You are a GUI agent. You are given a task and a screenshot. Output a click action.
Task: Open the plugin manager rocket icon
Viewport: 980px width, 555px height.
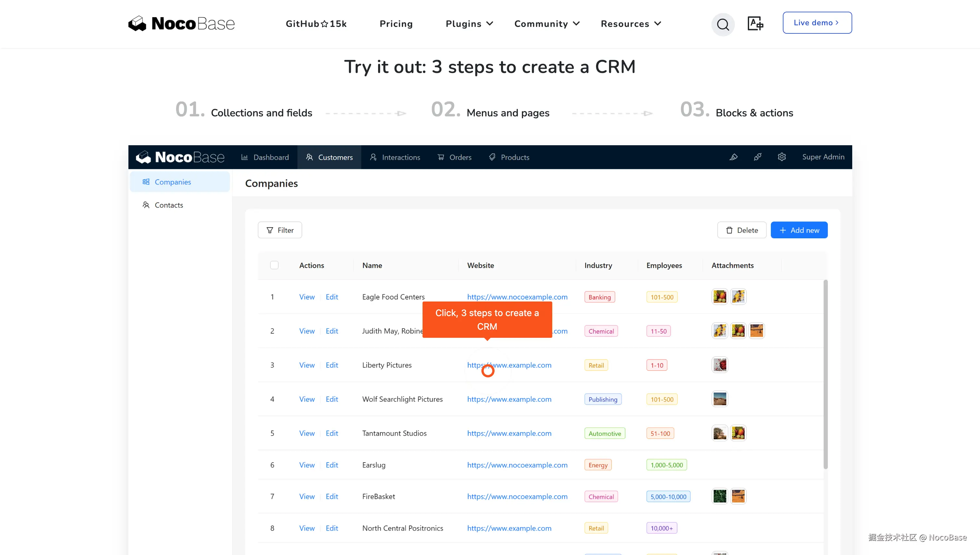coord(757,157)
